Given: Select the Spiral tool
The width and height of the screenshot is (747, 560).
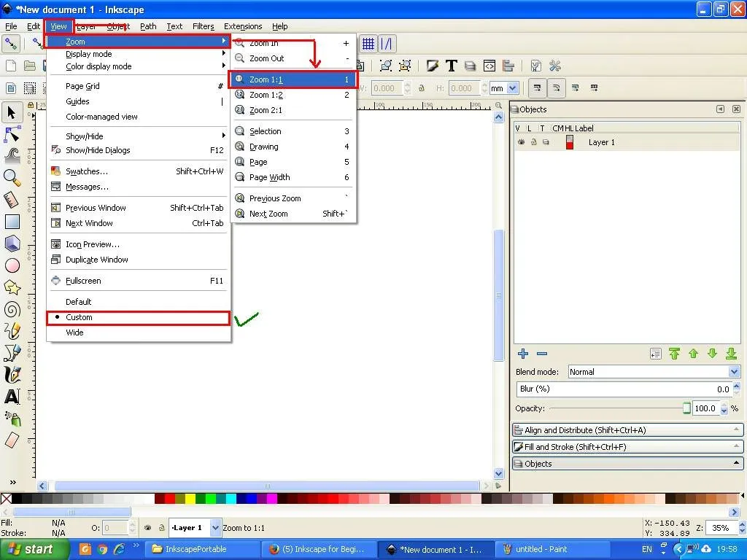Looking at the screenshot, I should pyautogui.click(x=12, y=309).
